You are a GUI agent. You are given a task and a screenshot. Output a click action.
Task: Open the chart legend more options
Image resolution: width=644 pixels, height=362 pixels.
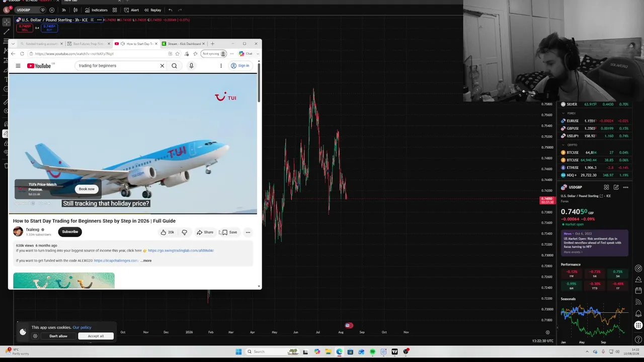pos(100,20)
